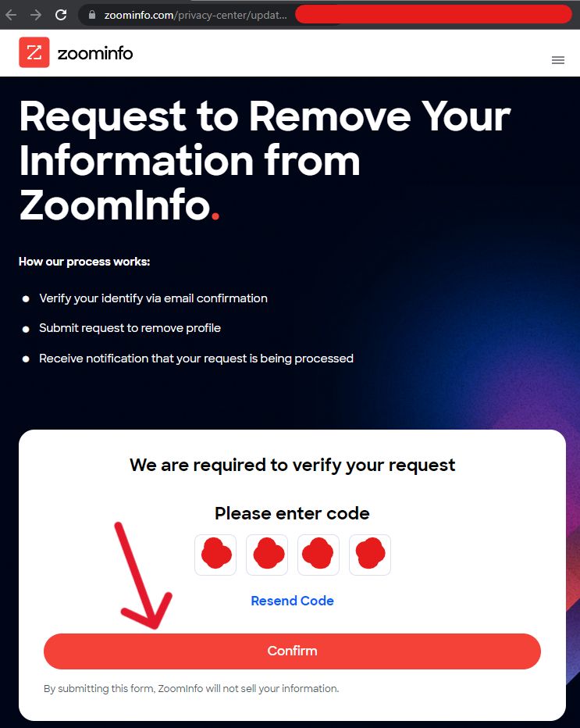Go back using the browser back arrow
Screen dimensions: 580x728
pyautogui.click(x=11, y=15)
